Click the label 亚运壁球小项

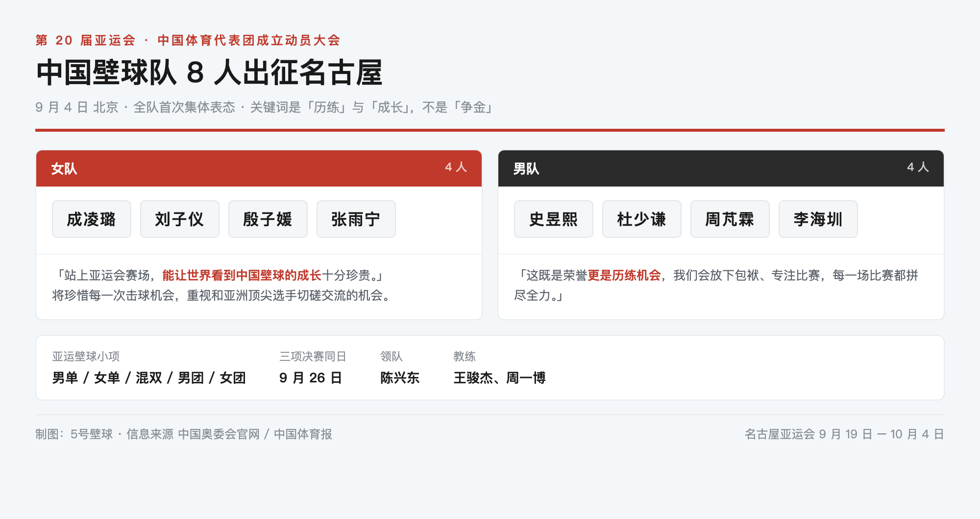86,356
